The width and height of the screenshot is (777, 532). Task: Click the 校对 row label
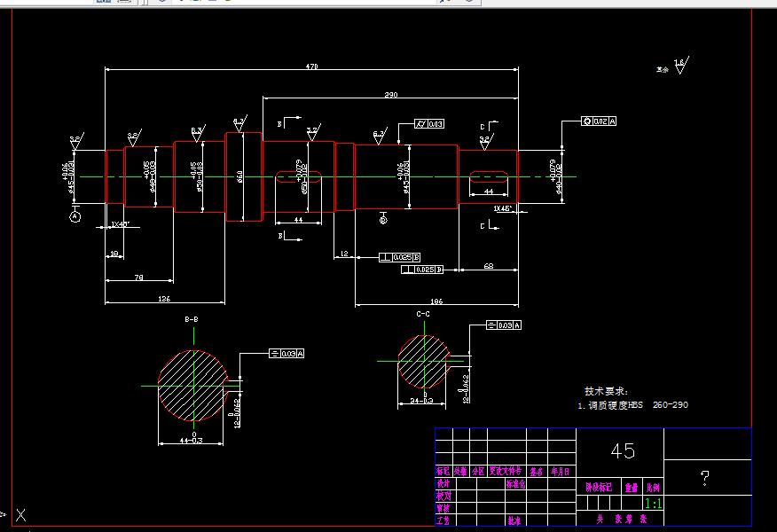443,496
